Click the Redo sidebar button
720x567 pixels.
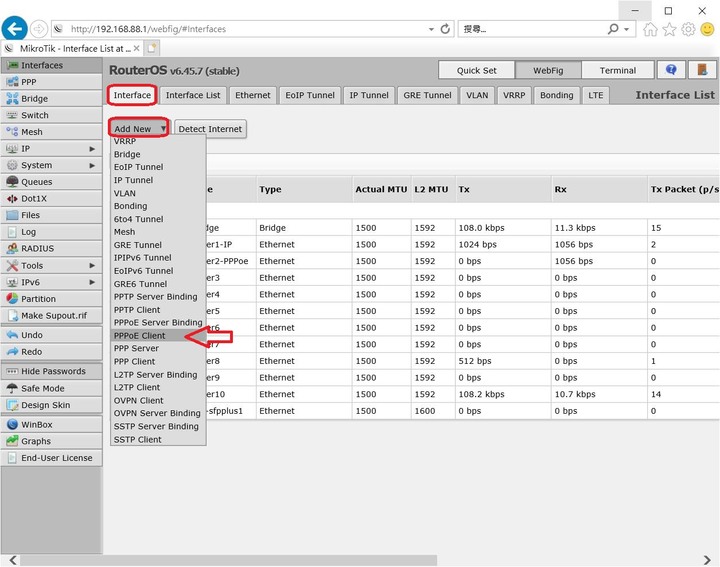51,352
